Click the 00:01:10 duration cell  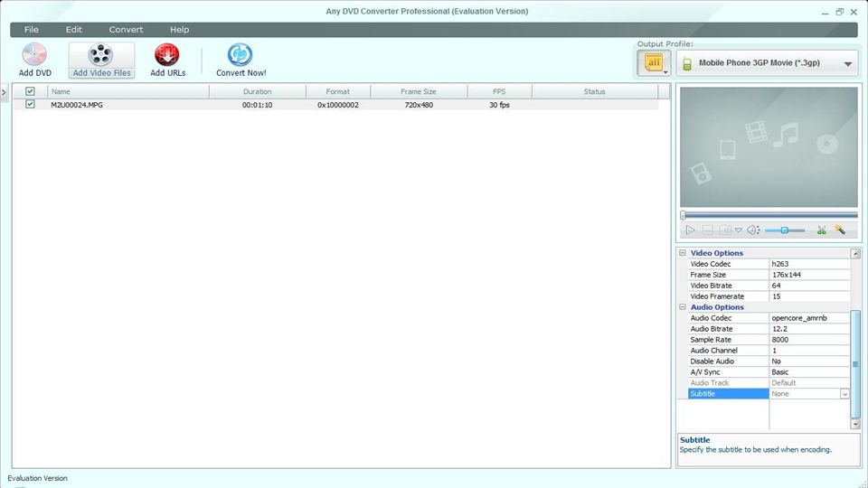[x=257, y=105]
